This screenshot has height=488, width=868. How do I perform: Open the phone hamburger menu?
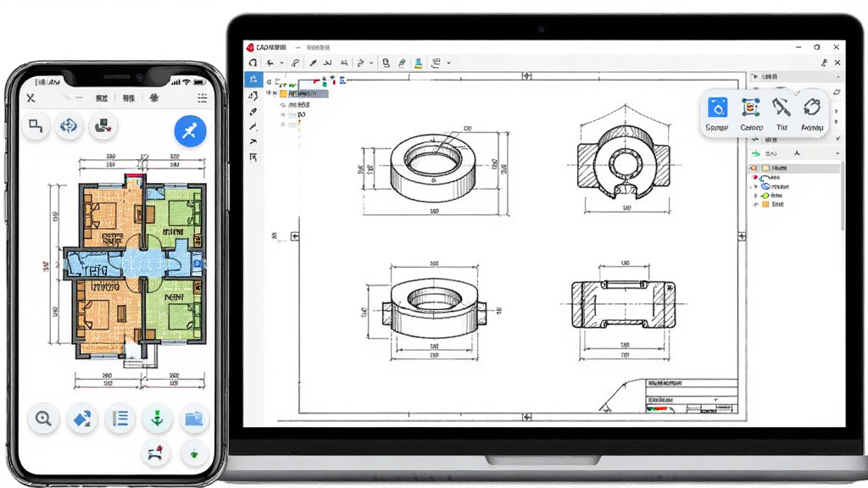click(x=202, y=98)
